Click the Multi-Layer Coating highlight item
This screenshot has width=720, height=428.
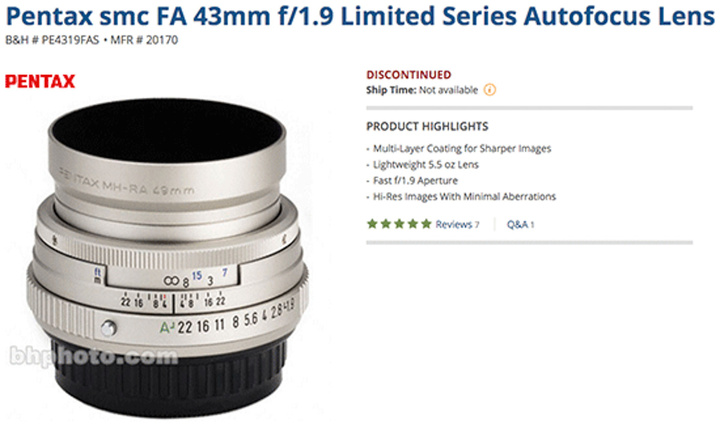461,148
